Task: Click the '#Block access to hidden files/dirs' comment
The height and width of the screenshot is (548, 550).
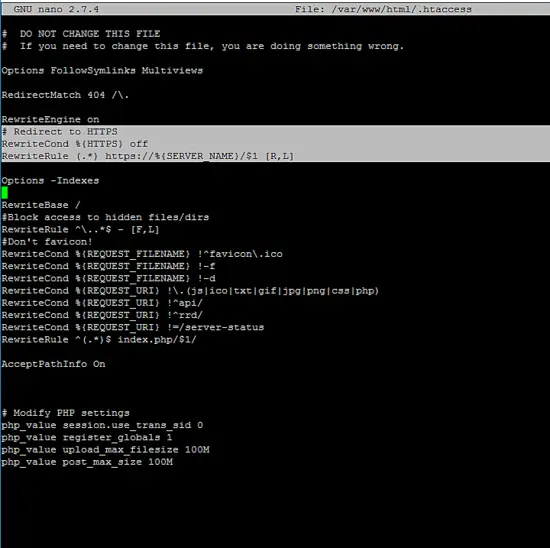Action: 105,217
